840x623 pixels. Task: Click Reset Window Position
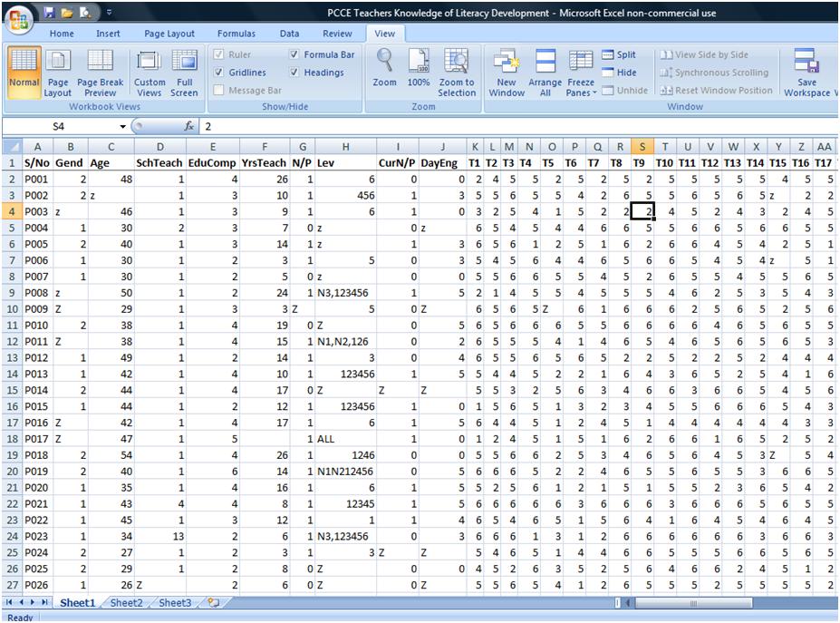click(716, 90)
